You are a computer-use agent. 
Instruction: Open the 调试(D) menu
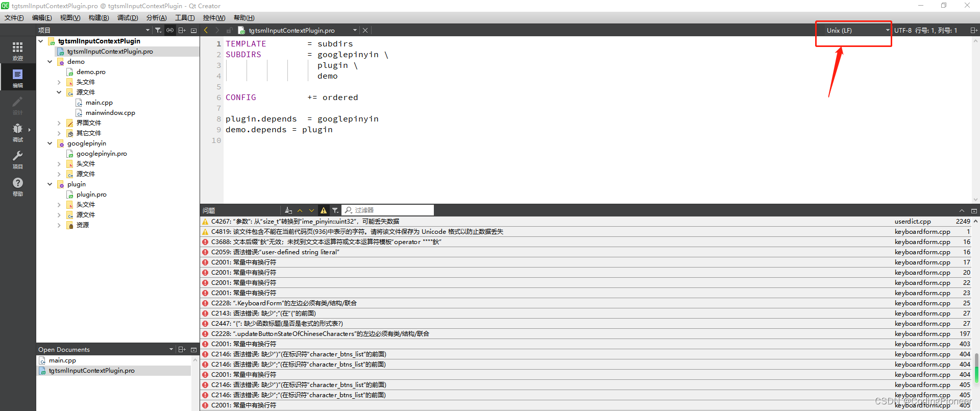(128, 18)
